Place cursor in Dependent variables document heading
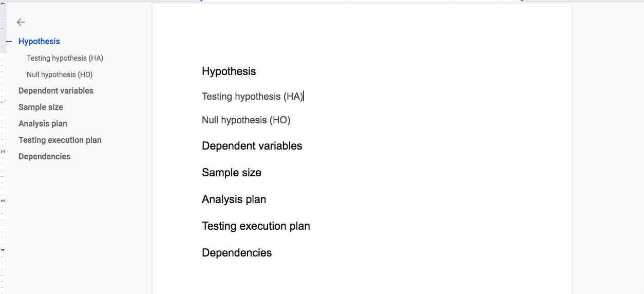This screenshot has height=294, width=644. point(252,146)
